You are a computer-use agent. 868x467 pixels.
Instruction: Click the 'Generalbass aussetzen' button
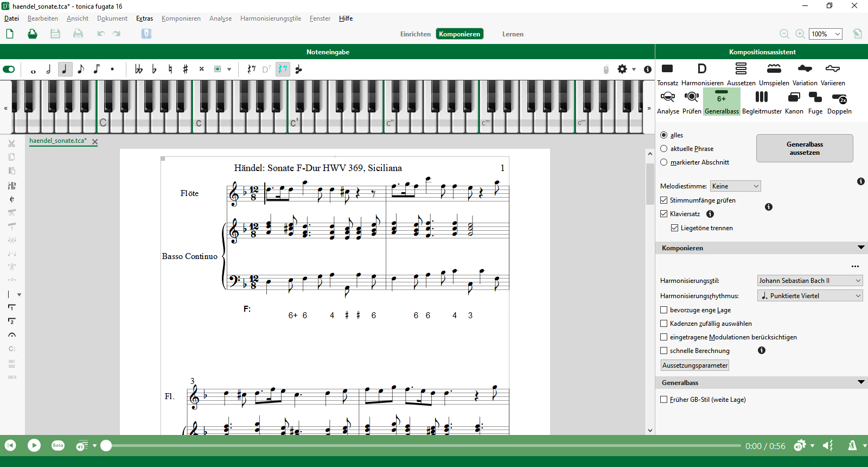[x=805, y=148]
